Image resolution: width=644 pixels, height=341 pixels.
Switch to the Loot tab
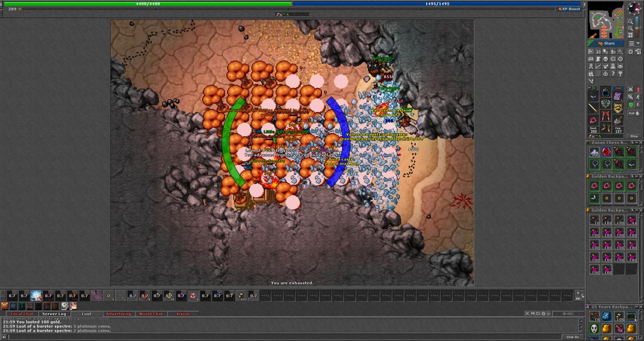coord(86,314)
